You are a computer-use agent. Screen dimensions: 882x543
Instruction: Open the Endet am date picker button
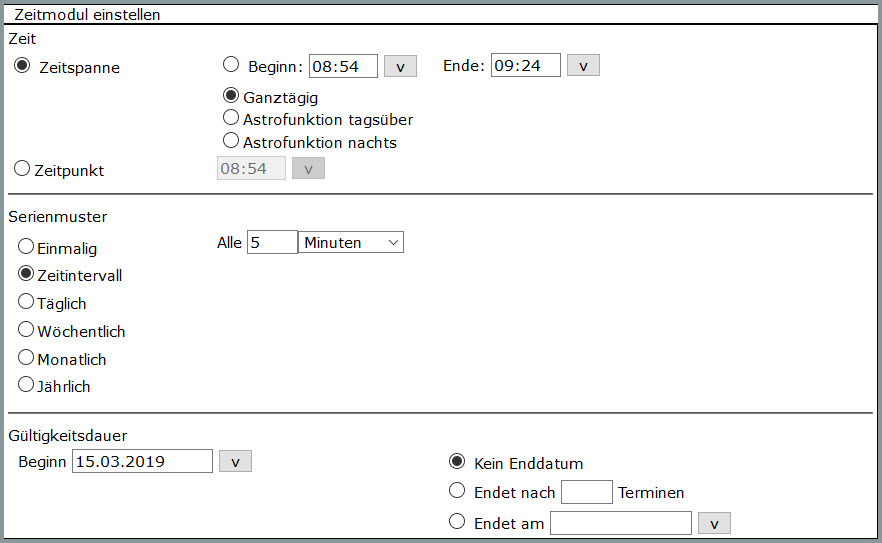(x=714, y=523)
